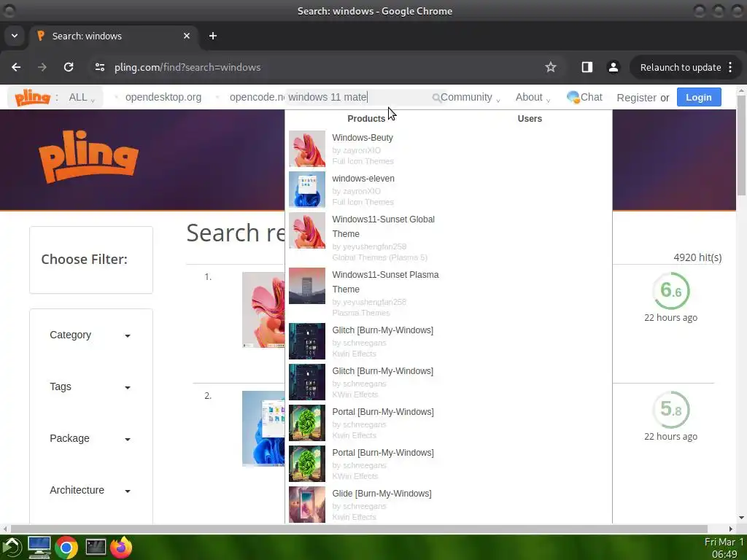Viewport: 747px width, 560px height.
Task: Expand the Package filter
Action: pos(90,438)
